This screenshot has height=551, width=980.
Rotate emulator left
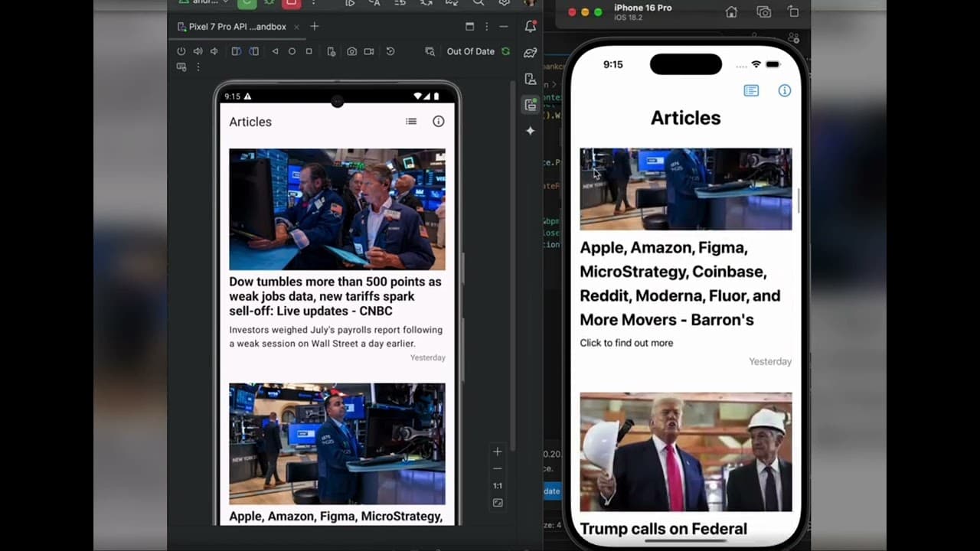[x=237, y=51]
